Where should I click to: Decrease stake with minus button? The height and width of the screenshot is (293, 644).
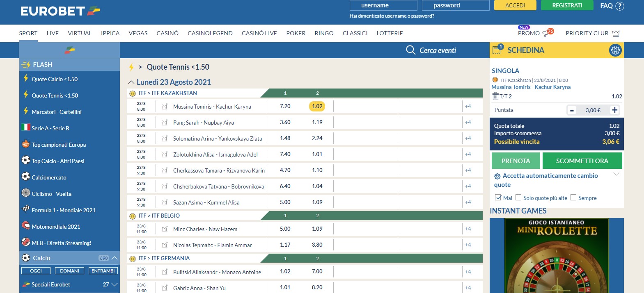point(572,110)
